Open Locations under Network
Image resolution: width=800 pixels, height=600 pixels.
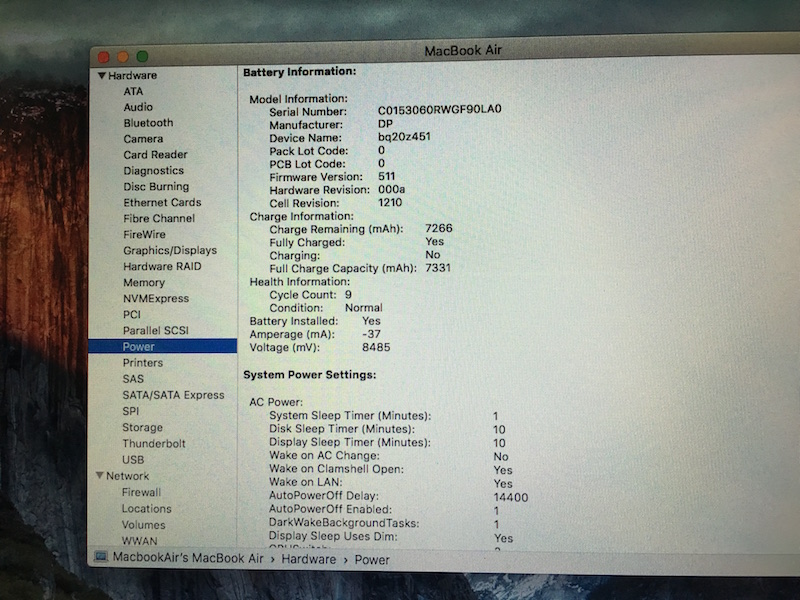pos(146,509)
